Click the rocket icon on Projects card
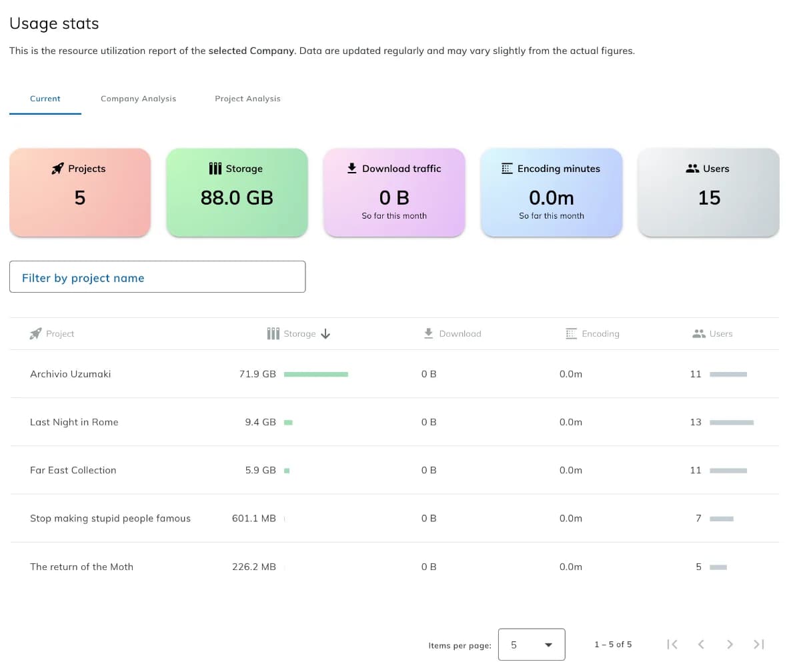The width and height of the screenshot is (789, 672). point(58,169)
